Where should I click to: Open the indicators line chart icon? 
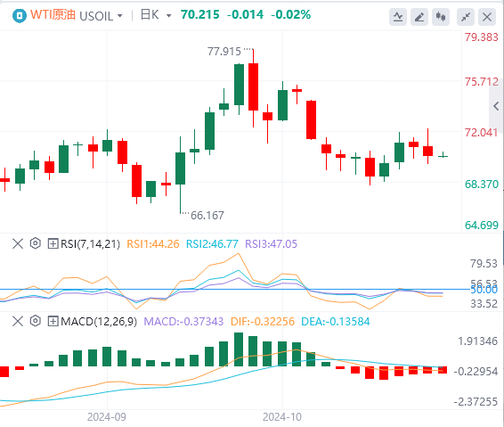(398, 17)
